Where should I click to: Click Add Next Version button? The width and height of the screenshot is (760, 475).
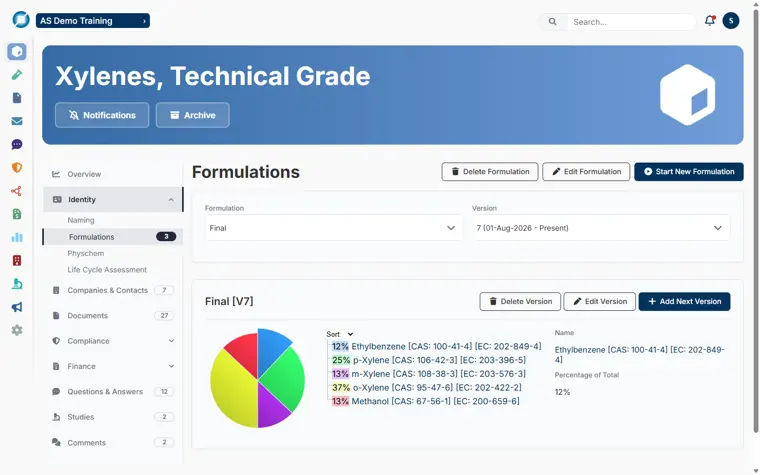click(684, 301)
